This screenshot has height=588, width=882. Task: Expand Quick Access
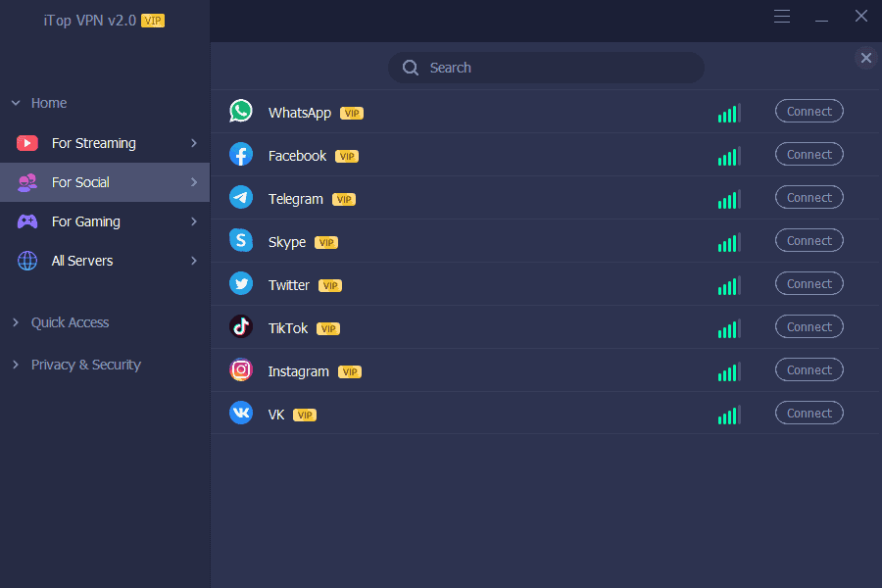pos(15,321)
